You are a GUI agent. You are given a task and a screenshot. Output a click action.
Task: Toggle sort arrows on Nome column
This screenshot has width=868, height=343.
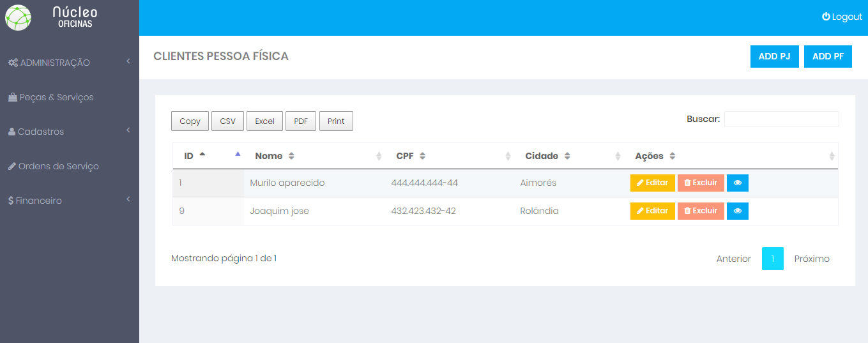click(x=291, y=156)
